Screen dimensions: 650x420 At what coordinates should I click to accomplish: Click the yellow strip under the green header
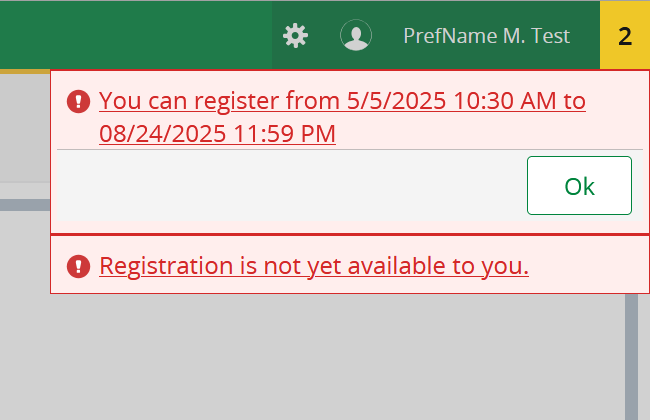click(x=24, y=71)
